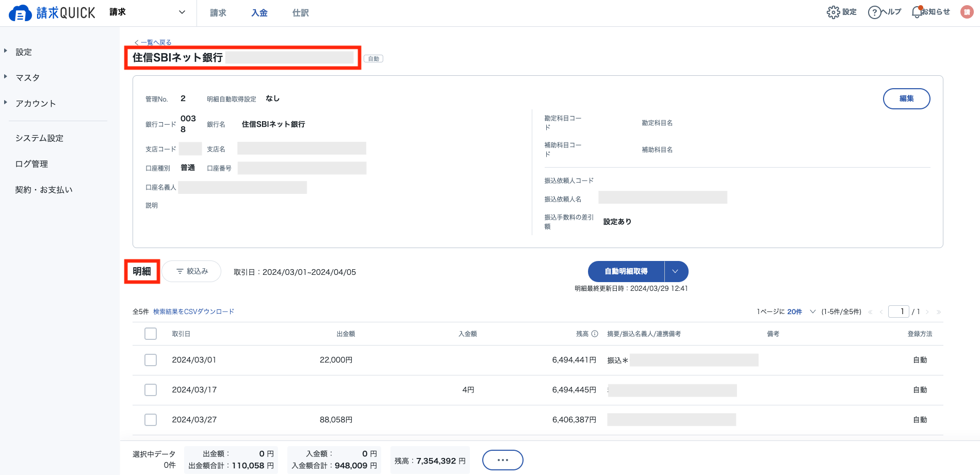Click the 編集 button
This screenshot has height=475, width=980.
(906, 99)
